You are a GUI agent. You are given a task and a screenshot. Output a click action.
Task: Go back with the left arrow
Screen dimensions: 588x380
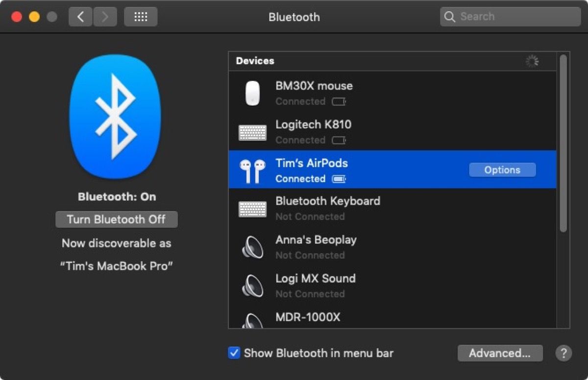coord(81,17)
